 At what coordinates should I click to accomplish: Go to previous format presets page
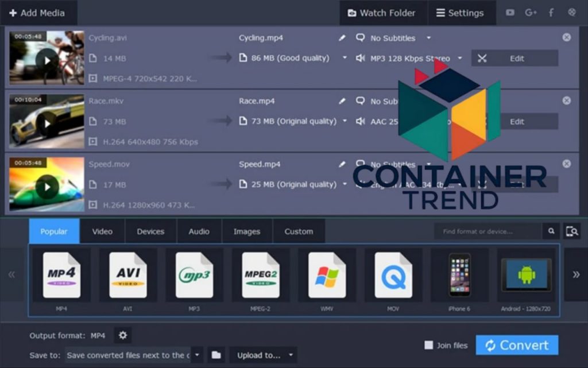(x=11, y=274)
